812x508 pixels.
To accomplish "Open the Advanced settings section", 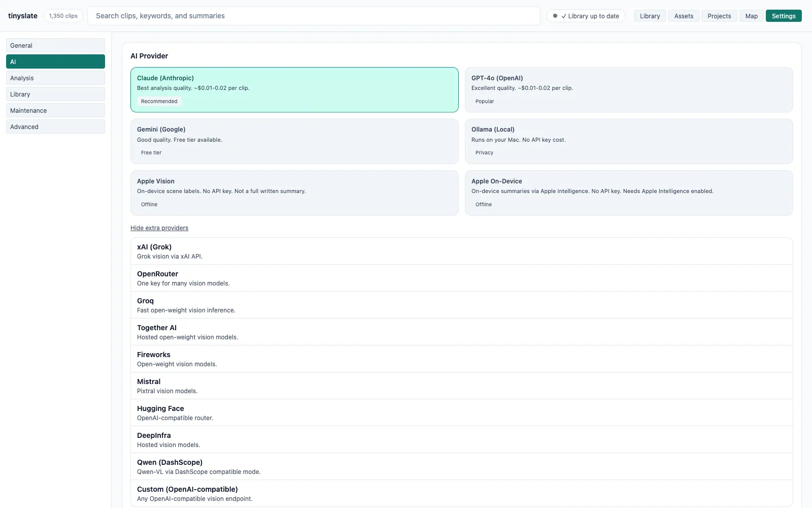I will 55,126.
